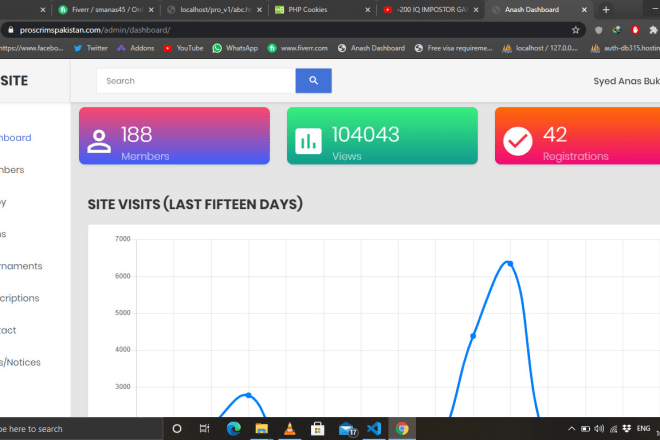The width and height of the screenshot is (660, 440).
Task: Open the localhost / 127.0.0 bookmark
Action: click(x=540, y=48)
